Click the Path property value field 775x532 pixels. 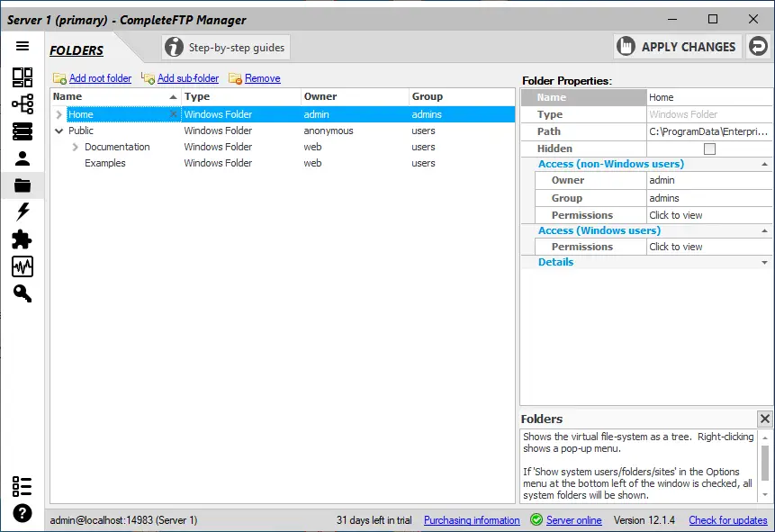(710, 131)
